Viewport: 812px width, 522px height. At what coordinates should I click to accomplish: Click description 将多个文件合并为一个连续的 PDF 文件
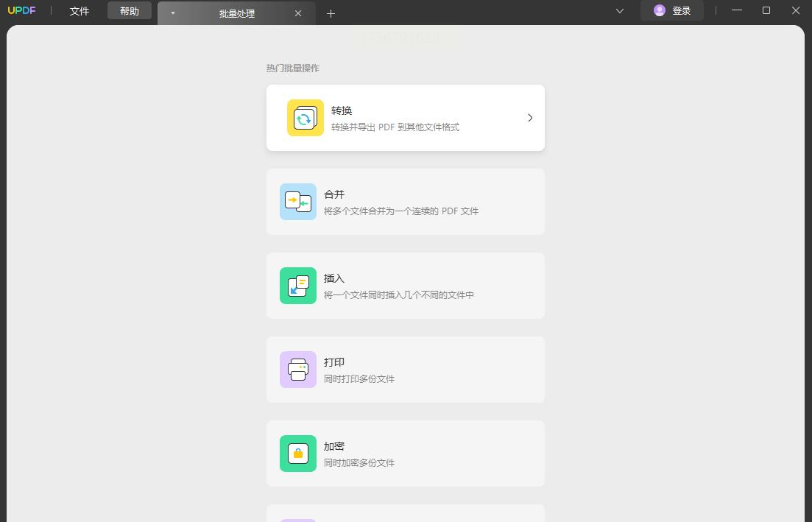[401, 211]
